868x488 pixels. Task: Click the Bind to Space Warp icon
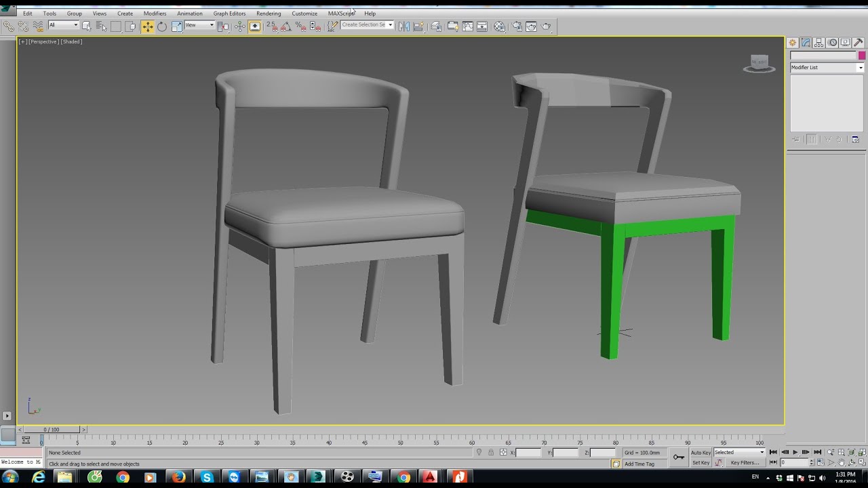point(37,26)
